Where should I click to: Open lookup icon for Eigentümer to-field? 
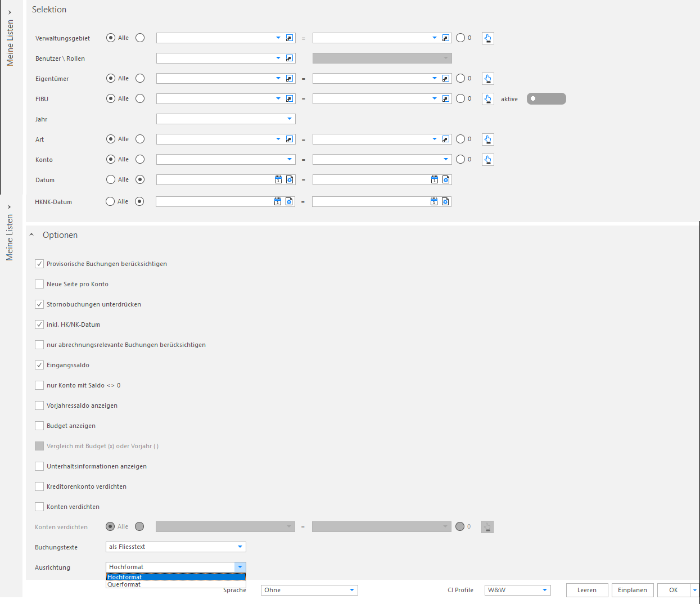[x=446, y=79]
